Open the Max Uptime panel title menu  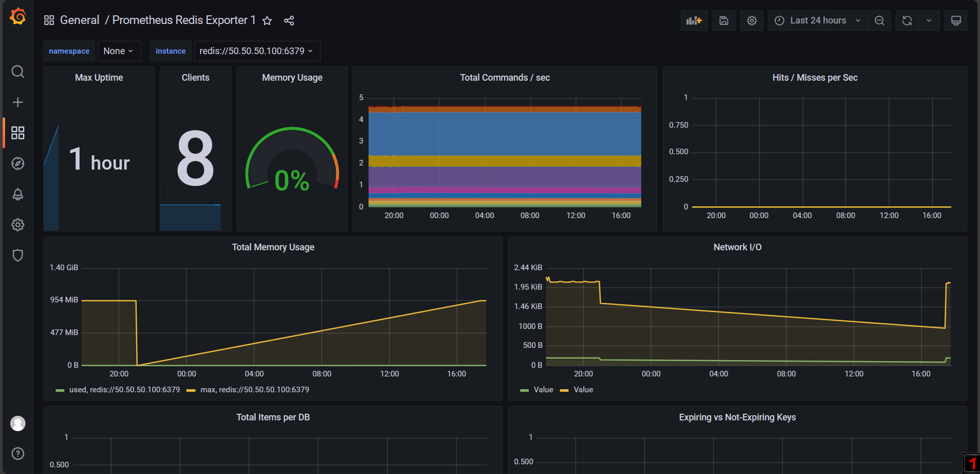point(99,78)
